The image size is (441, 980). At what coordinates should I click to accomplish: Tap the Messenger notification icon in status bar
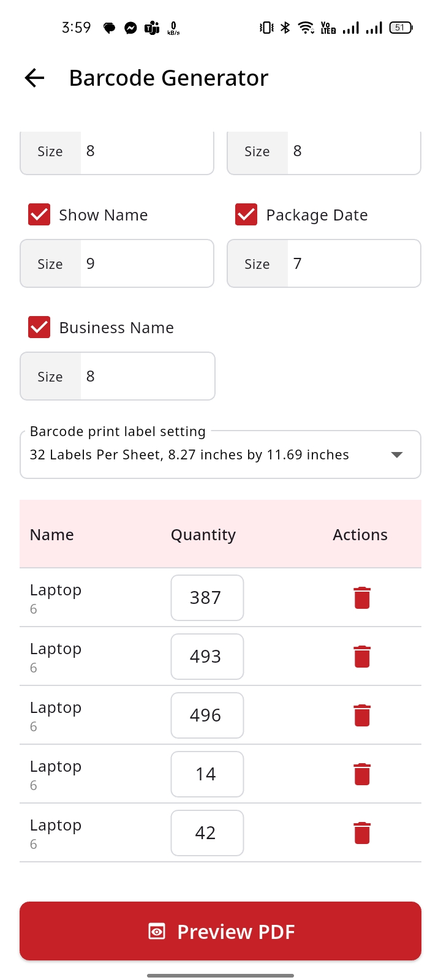point(130,28)
